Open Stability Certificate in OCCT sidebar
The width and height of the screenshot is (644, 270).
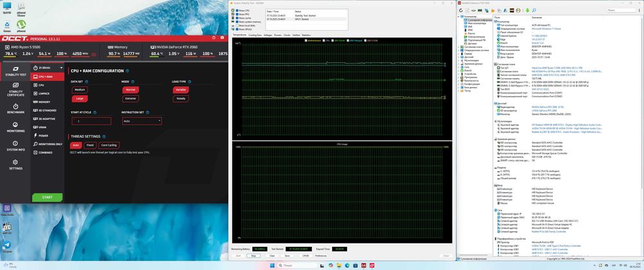pos(15,90)
